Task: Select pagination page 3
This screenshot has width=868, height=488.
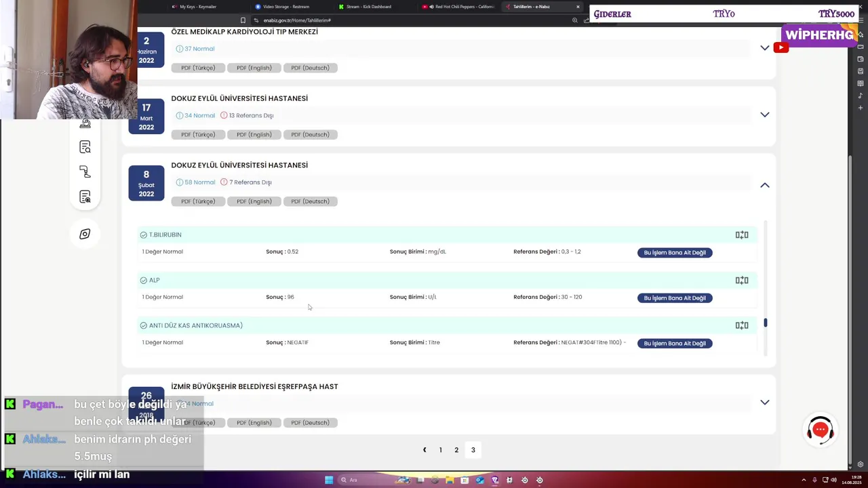Action: click(473, 450)
